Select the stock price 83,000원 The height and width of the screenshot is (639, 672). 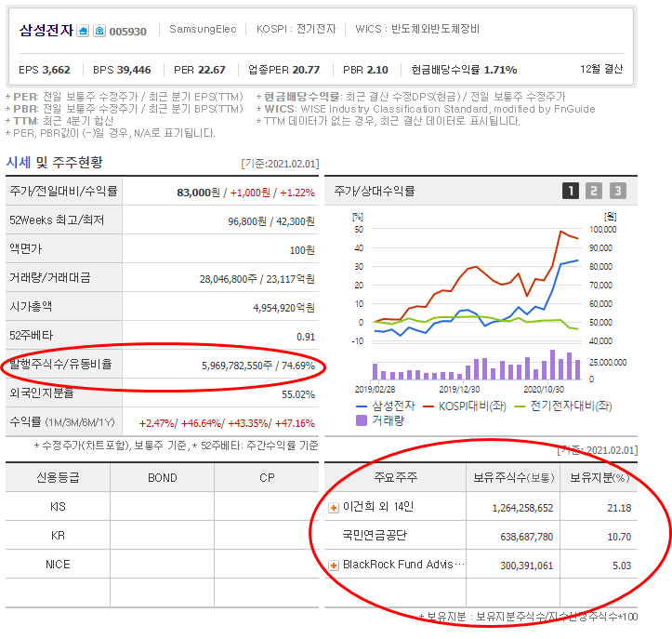click(198, 193)
